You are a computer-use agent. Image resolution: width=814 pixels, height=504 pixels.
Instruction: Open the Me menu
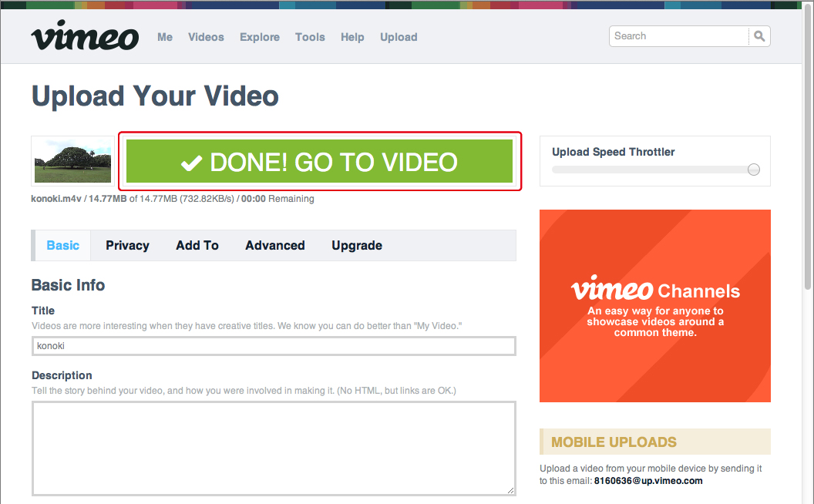click(165, 37)
